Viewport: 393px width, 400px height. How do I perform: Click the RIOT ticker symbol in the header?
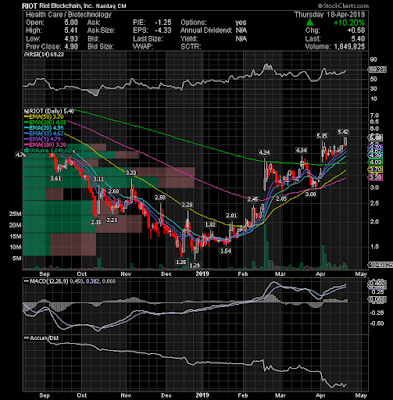pos(30,6)
